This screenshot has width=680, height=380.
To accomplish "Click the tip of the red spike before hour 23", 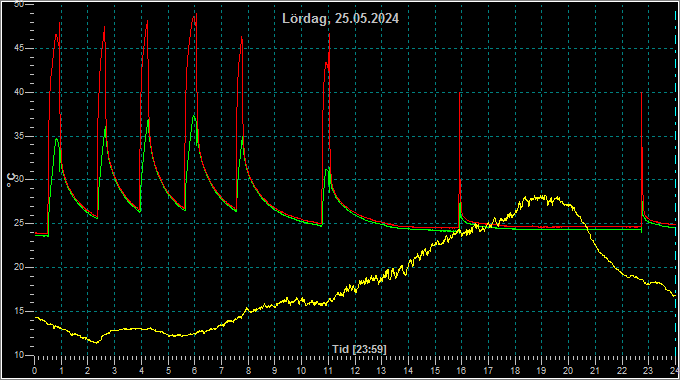I will (x=641, y=93).
